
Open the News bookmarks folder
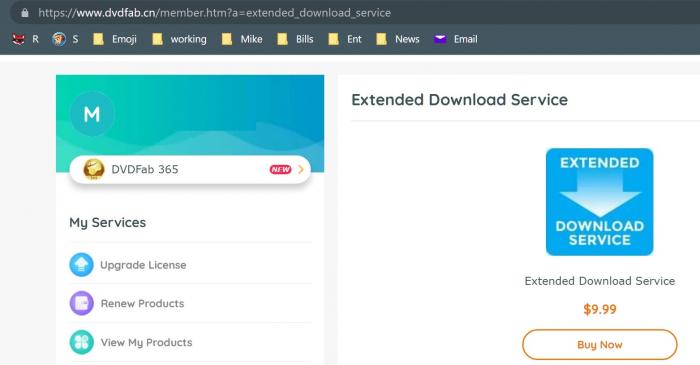point(398,39)
